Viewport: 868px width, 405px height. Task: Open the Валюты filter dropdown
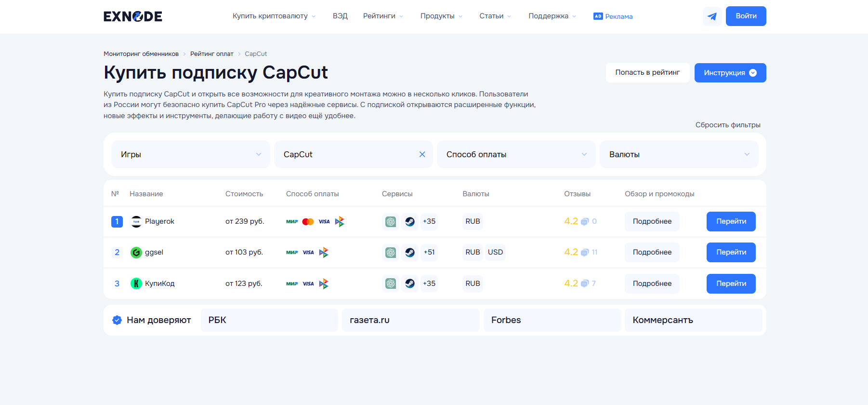[679, 154]
